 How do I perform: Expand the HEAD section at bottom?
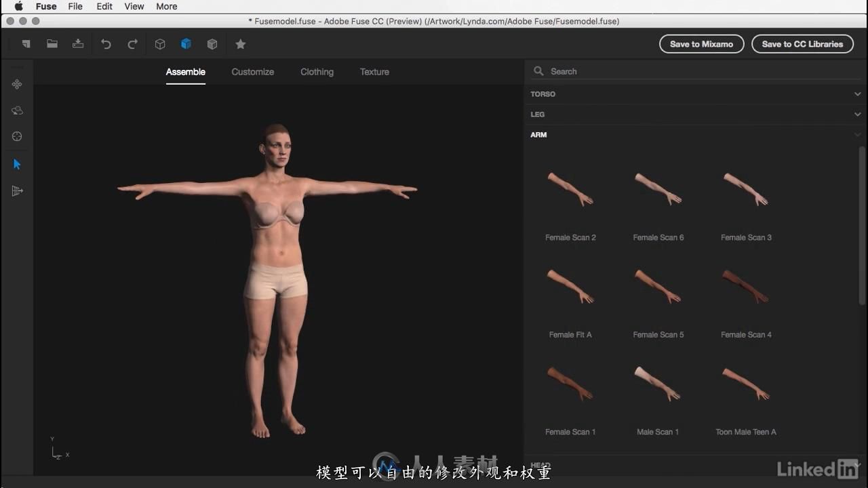point(695,465)
